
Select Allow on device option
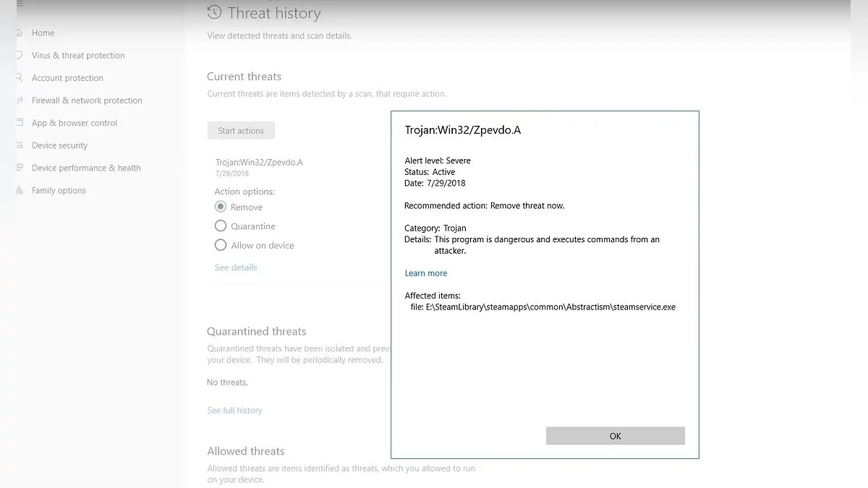[221, 245]
